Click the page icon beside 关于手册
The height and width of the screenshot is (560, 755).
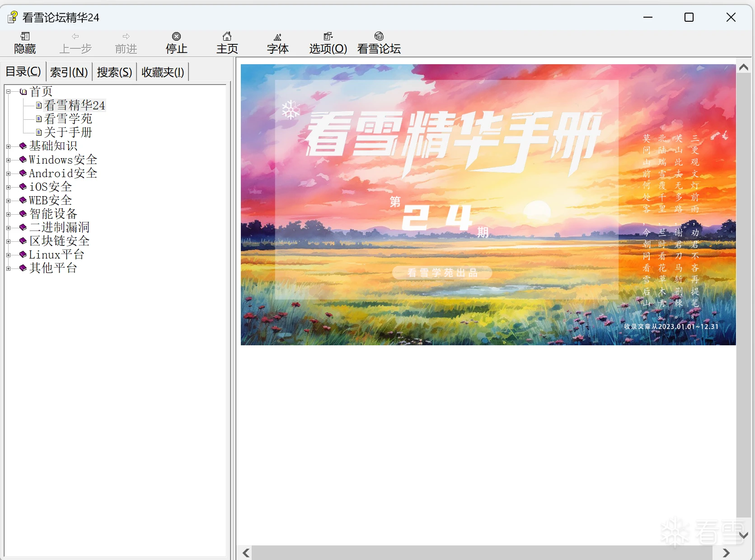pyautogui.click(x=39, y=132)
